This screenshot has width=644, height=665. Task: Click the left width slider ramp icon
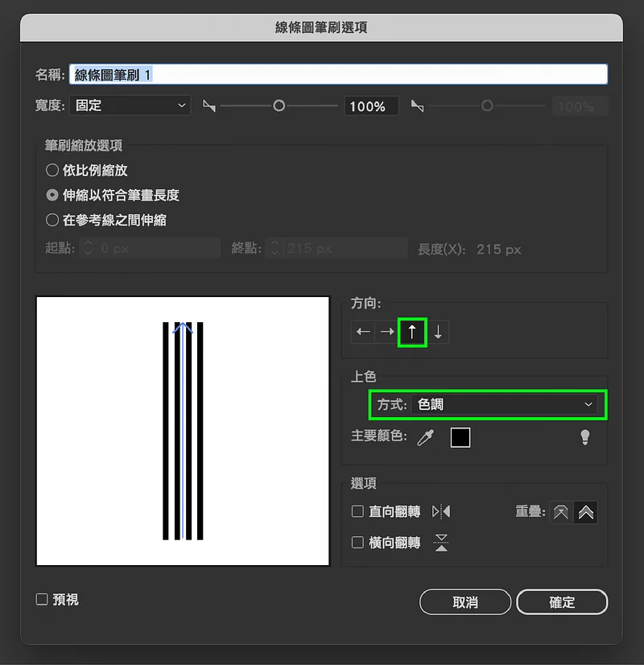[209, 106]
